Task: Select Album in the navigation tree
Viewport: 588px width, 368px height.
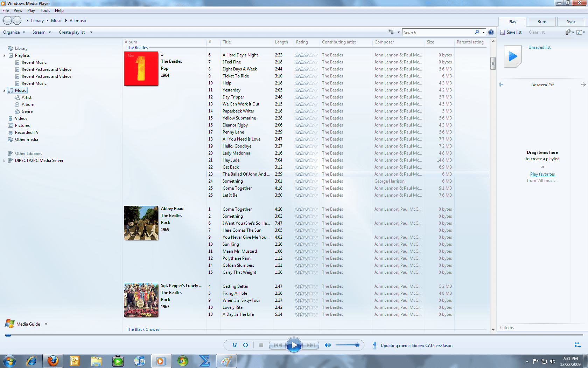Action: (x=28, y=104)
